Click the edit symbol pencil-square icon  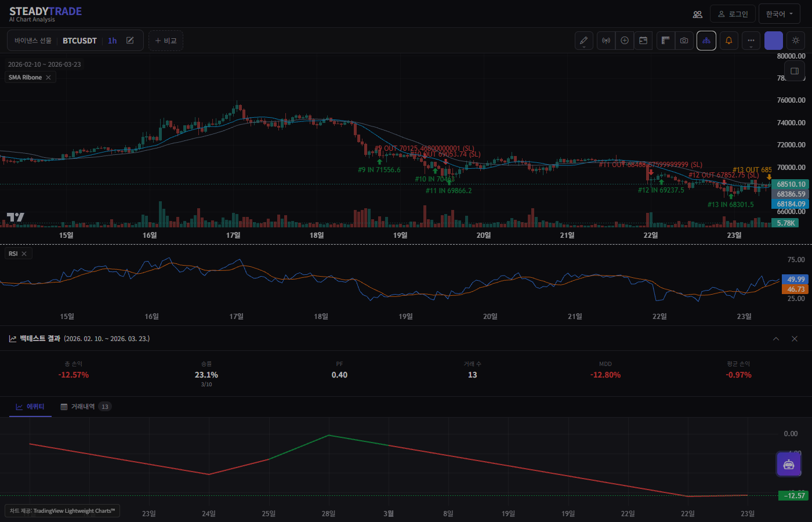pos(130,41)
